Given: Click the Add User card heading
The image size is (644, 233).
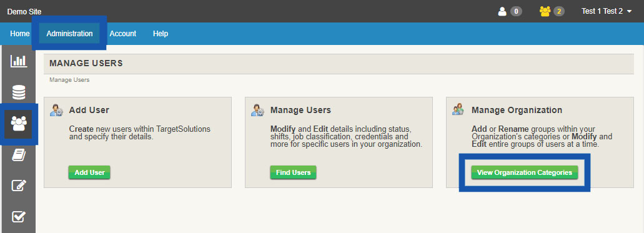Looking at the screenshot, I should (89, 110).
